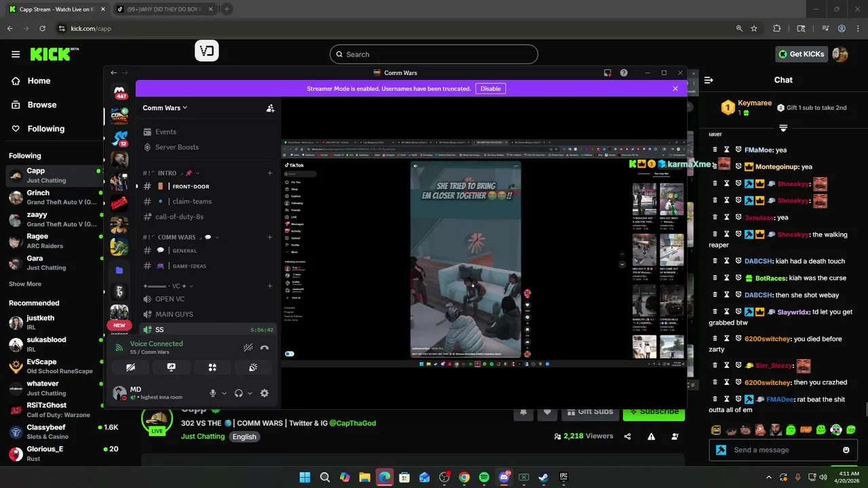The width and height of the screenshot is (868, 488).
Task: Open the Kick emoji picker
Action: (846, 450)
